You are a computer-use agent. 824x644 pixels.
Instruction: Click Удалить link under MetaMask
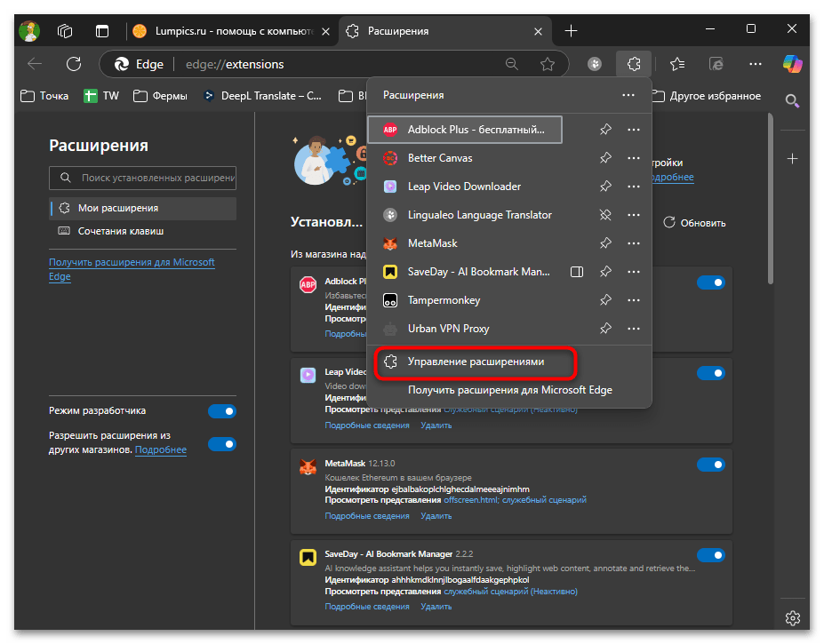pos(436,516)
